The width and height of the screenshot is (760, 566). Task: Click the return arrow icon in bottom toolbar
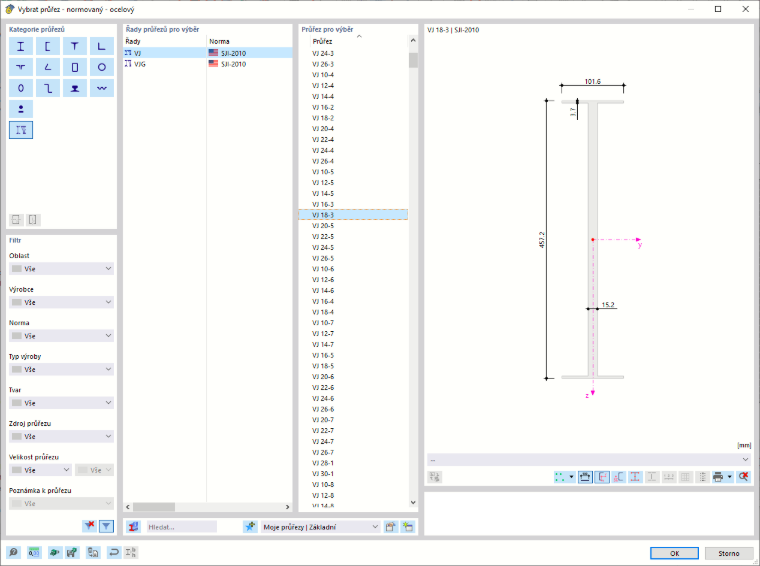[113, 552]
